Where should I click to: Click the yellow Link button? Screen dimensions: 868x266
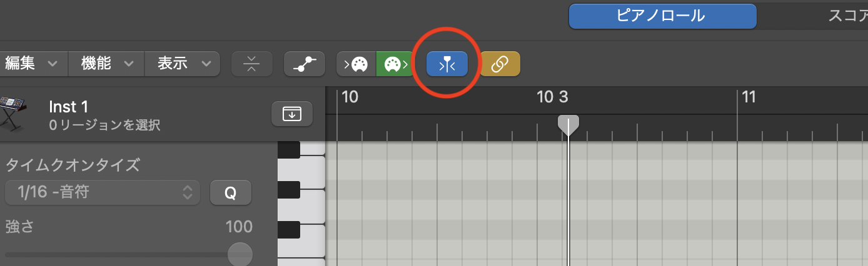coord(500,64)
